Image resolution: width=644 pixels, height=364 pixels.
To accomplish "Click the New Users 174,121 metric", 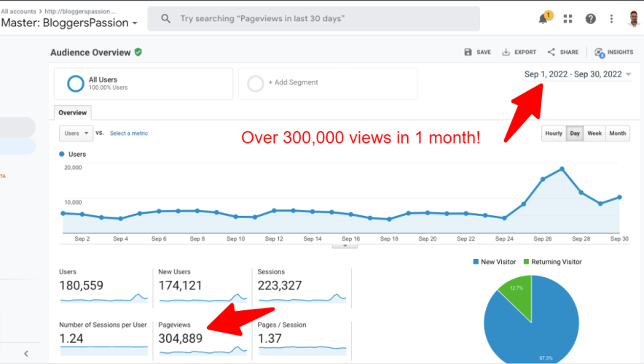I will click(x=180, y=285).
